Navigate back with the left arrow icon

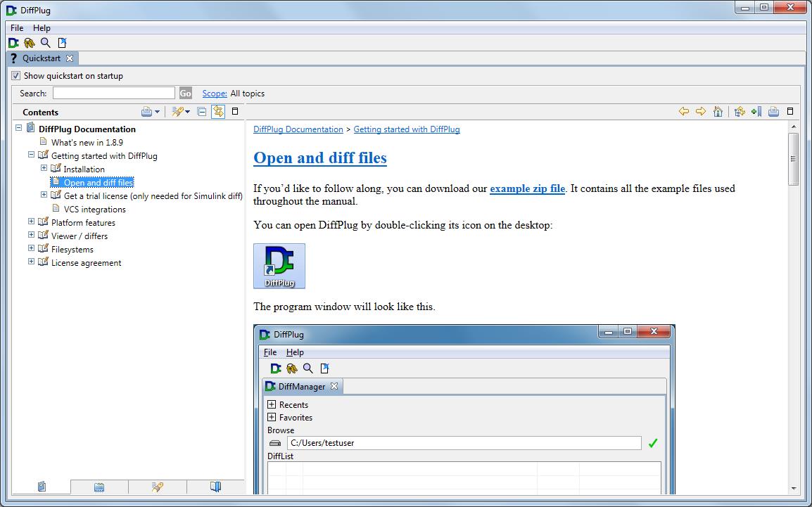pyautogui.click(x=683, y=111)
